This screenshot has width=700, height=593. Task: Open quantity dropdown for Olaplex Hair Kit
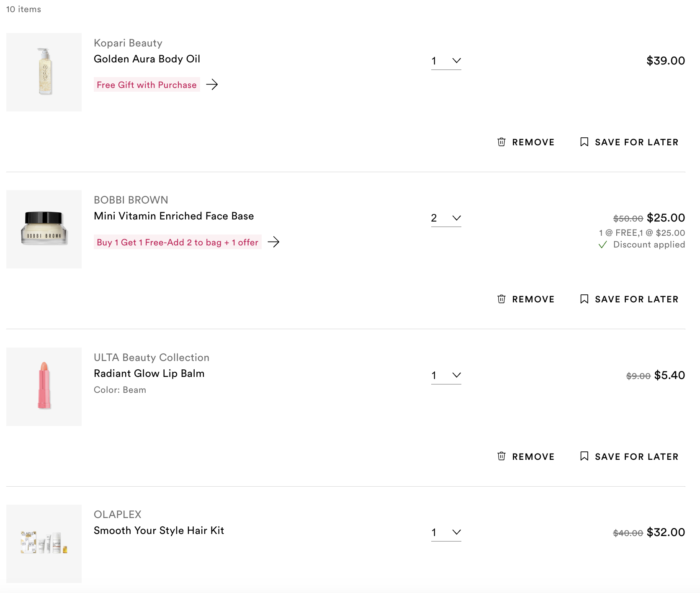[446, 533]
